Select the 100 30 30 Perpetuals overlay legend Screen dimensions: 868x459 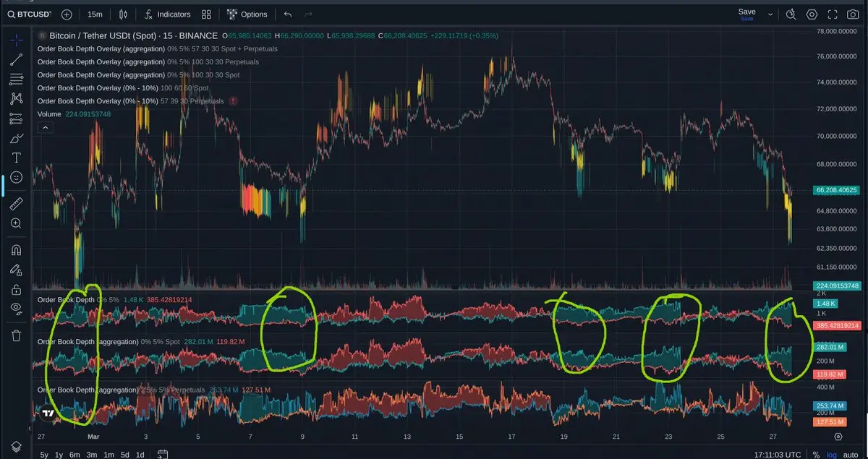click(x=148, y=61)
